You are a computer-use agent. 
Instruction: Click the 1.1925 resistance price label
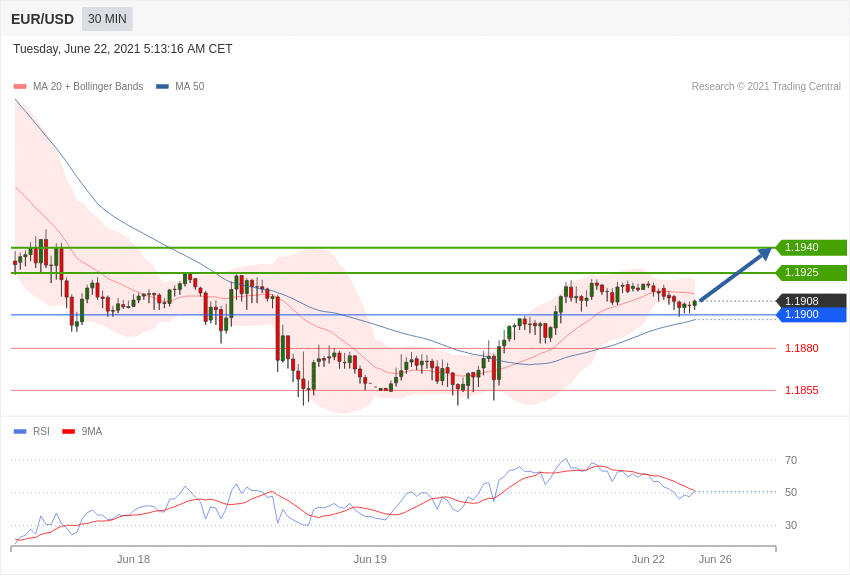(812, 272)
